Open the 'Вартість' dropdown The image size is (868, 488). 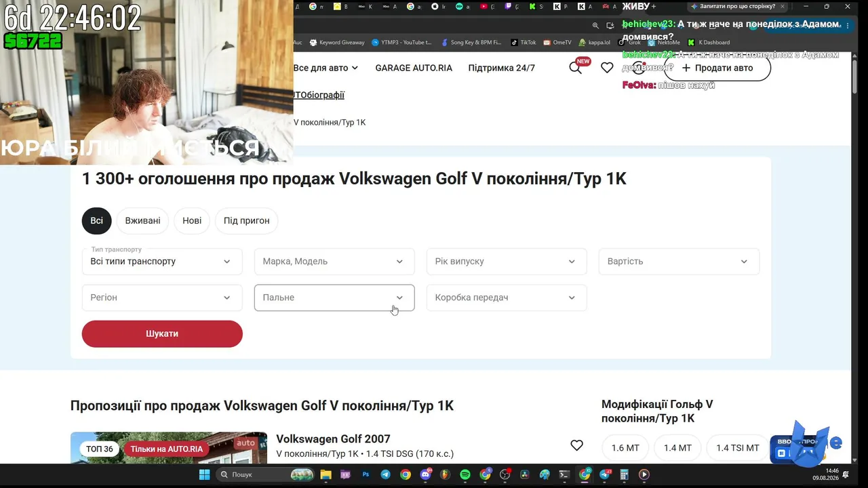[679, 262]
